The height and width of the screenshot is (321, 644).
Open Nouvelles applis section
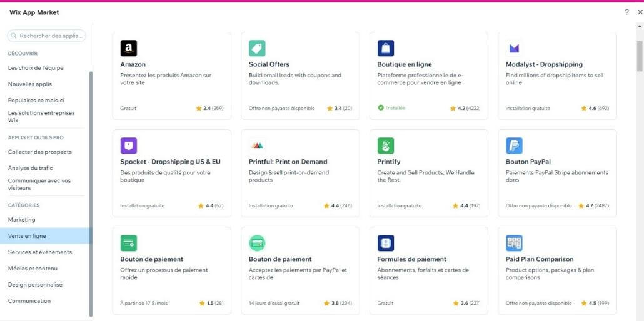(x=30, y=84)
